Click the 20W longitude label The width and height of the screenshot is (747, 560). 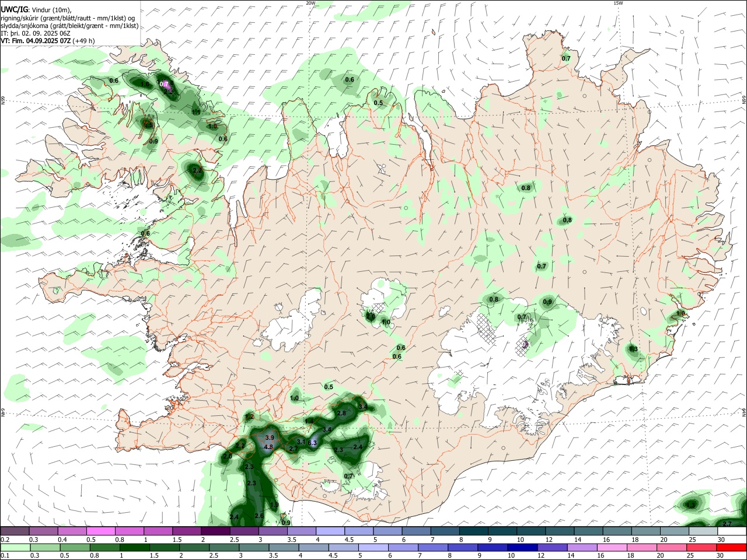[310, 3]
